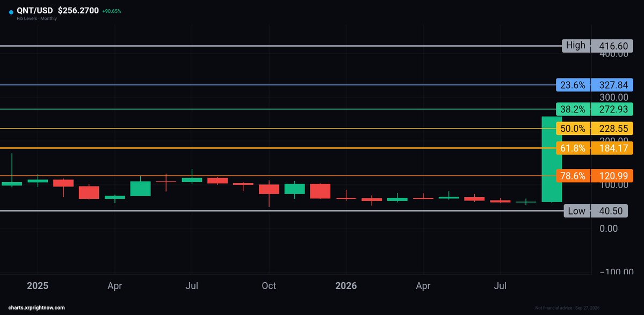Click the blue dot beside QNT/USD
Viewport: 644px width, 315px height.
click(x=11, y=12)
